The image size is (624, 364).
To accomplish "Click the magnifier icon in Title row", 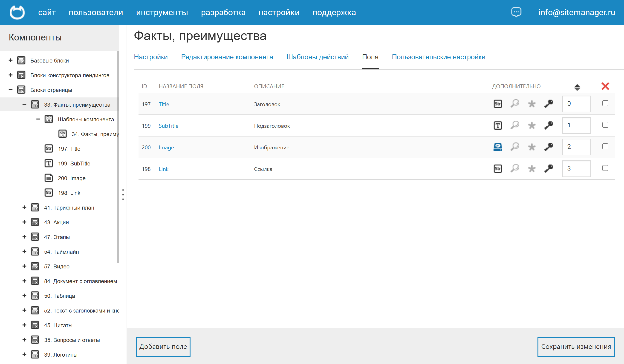I will tap(515, 104).
